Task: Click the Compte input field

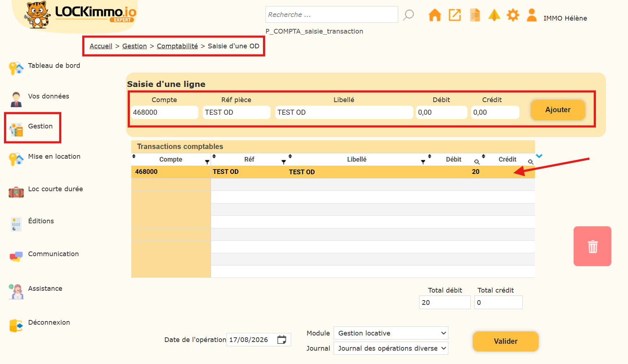Action: pos(164,112)
